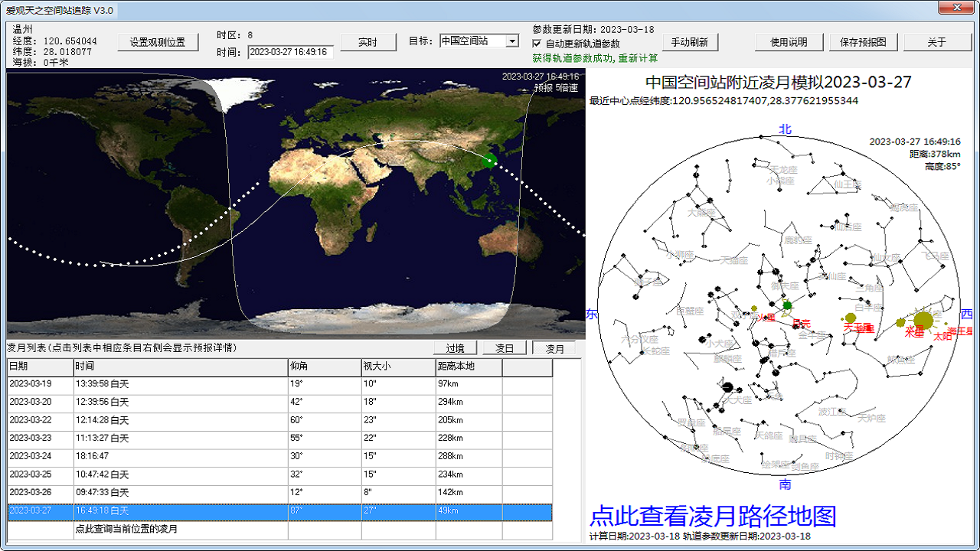The image size is (980, 551).
Task: Click the Neptune (海王星) marker on the sky map
Action: pos(946,324)
